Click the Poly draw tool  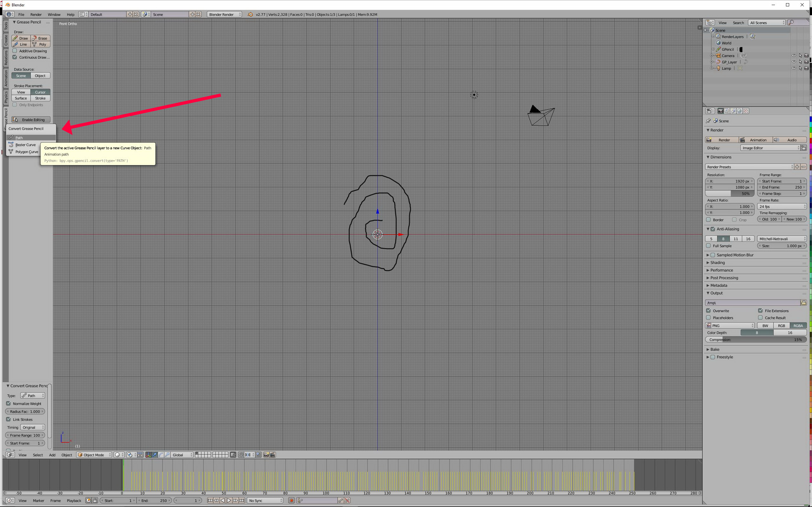(x=40, y=44)
